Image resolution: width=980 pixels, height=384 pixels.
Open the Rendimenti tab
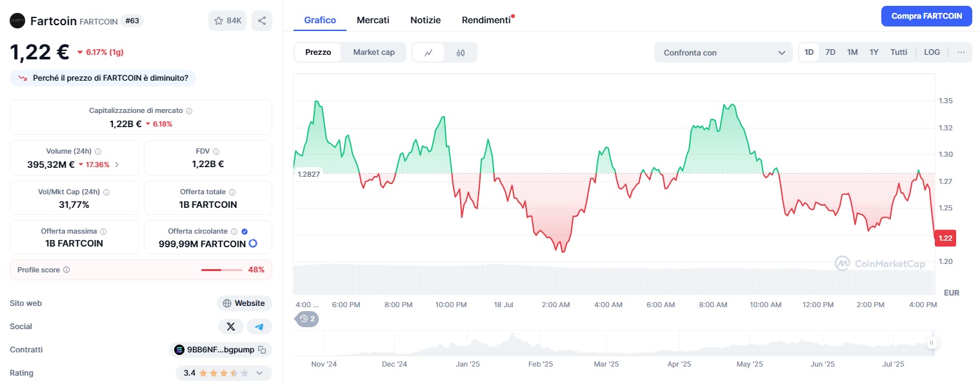(x=485, y=19)
